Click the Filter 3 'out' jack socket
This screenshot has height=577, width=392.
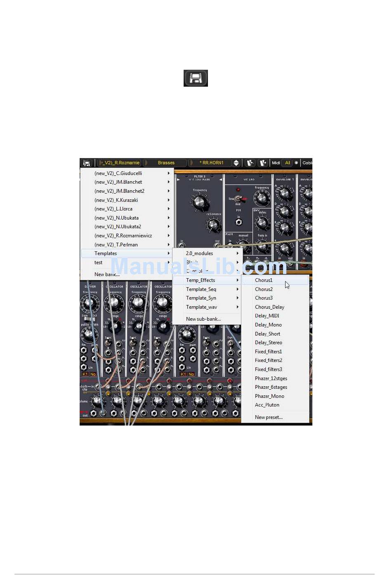(x=217, y=246)
